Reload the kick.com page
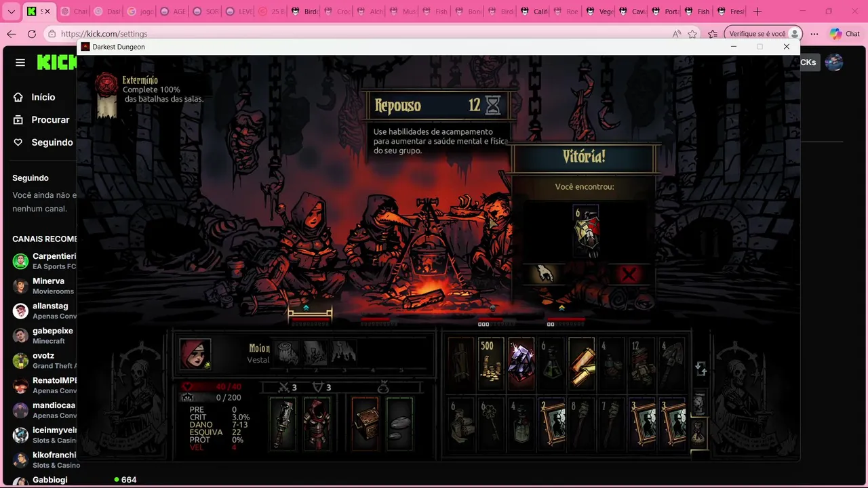Screen dimensions: 868x488 click(x=31, y=34)
